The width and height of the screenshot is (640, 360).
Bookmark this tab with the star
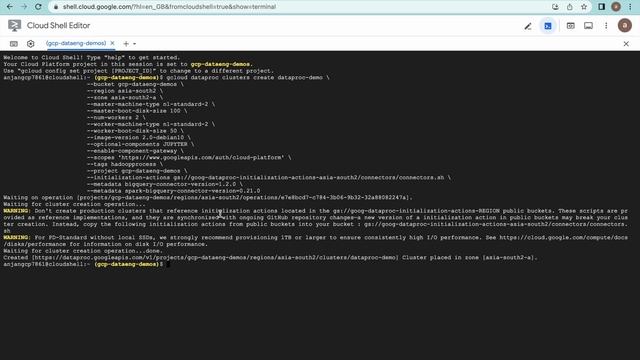coord(584,7)
